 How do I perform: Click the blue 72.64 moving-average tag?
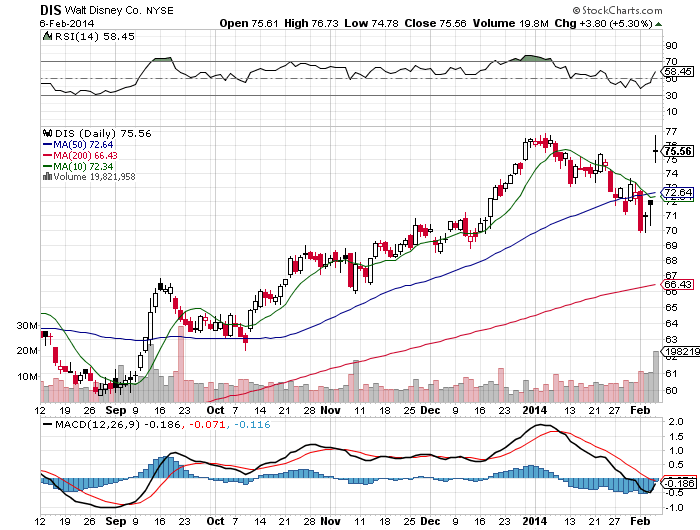tap(677, 192)
